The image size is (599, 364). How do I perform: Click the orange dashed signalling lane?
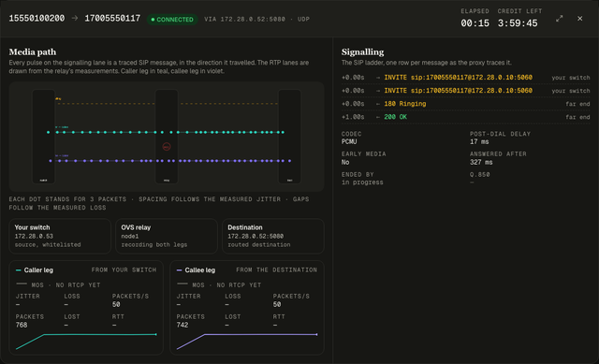167,104
